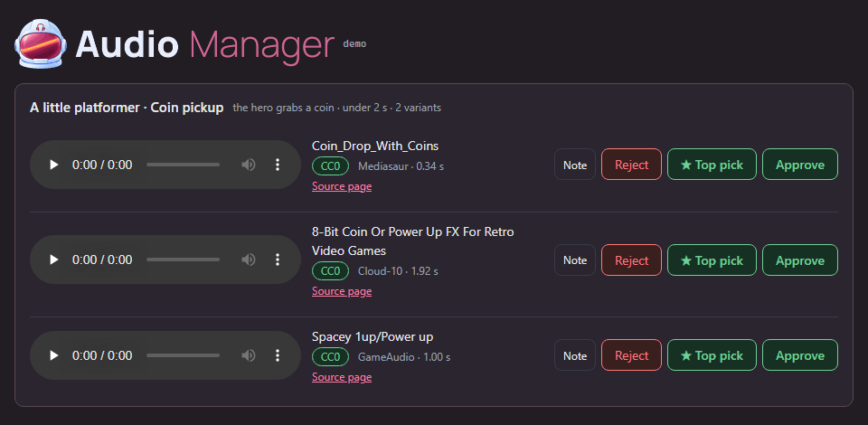Reject the 8-Bit Coin Or Power Up sound

point(631,260)
